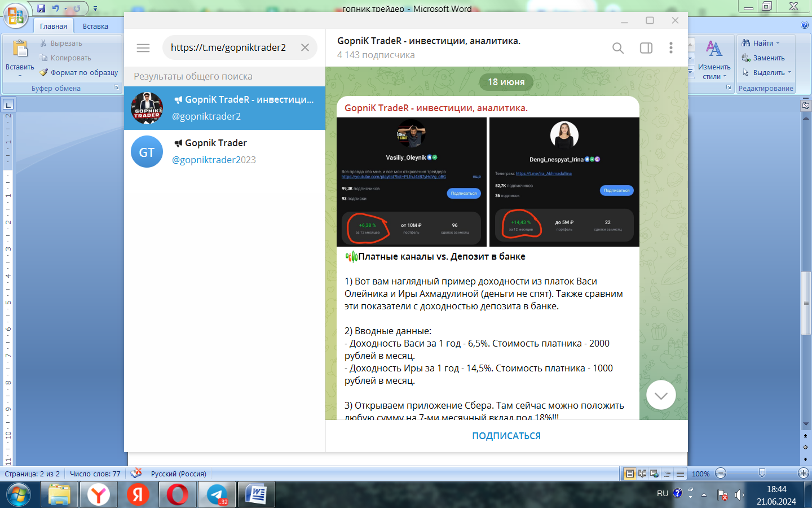Screen dimensions: 812x508
Task: Open the Undo history dropdown arrow
Action: point(65,8)
